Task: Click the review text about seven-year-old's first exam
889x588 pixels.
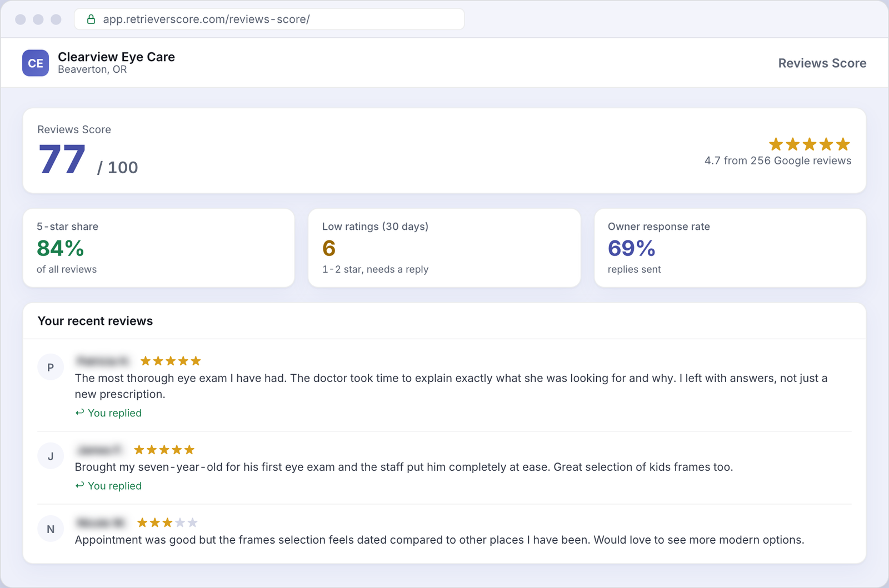Action: (x=404, y=467)
